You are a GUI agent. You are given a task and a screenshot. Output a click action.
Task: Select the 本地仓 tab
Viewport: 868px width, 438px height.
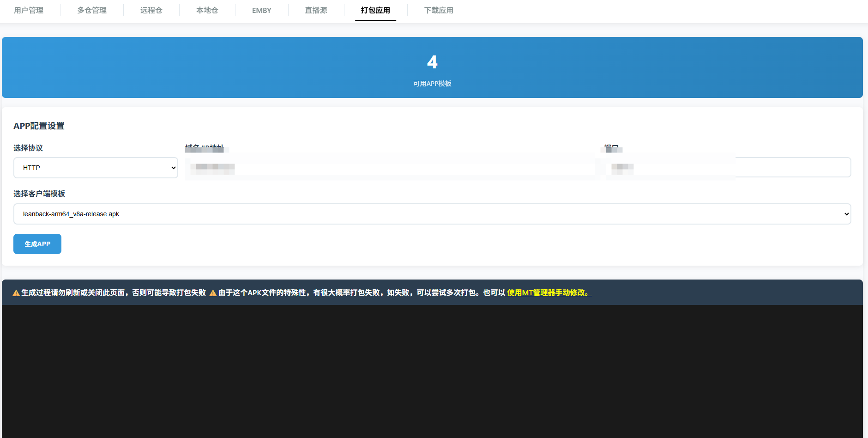[x=207, y=10]
